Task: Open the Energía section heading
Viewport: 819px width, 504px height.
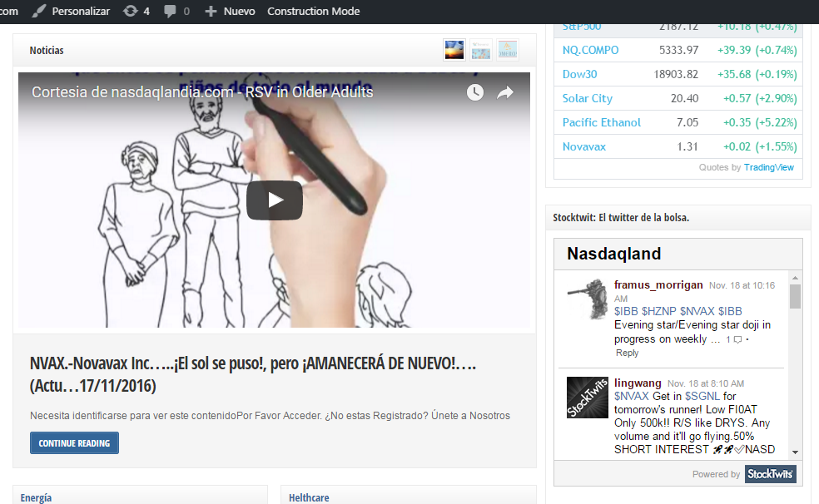Action: [36, 497]
